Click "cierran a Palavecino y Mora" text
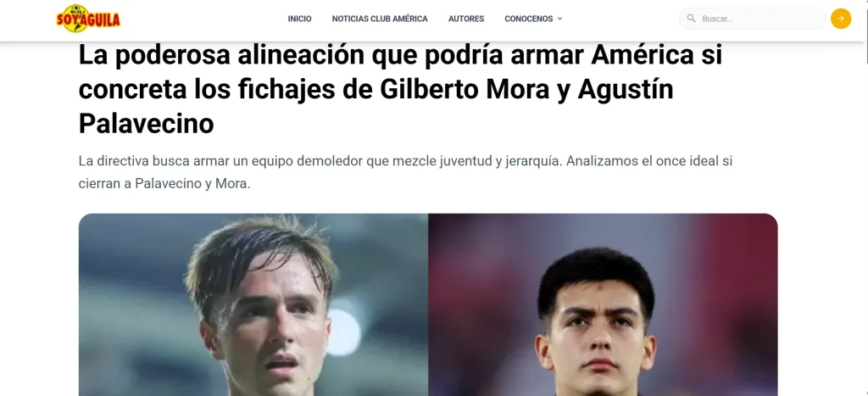The height and width of the screenshot is (396, 868). (x=164, y=184)
